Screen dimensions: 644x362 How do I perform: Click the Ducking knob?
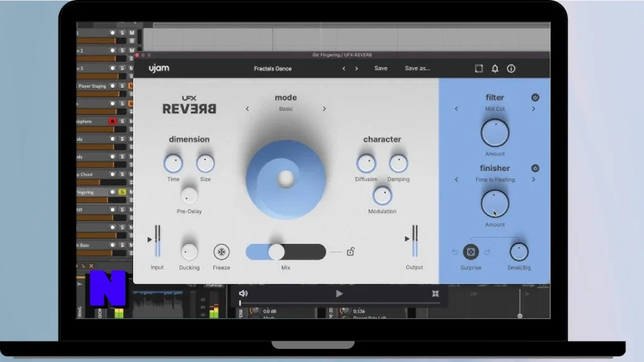pyautogui.click(x=189, y=251)
